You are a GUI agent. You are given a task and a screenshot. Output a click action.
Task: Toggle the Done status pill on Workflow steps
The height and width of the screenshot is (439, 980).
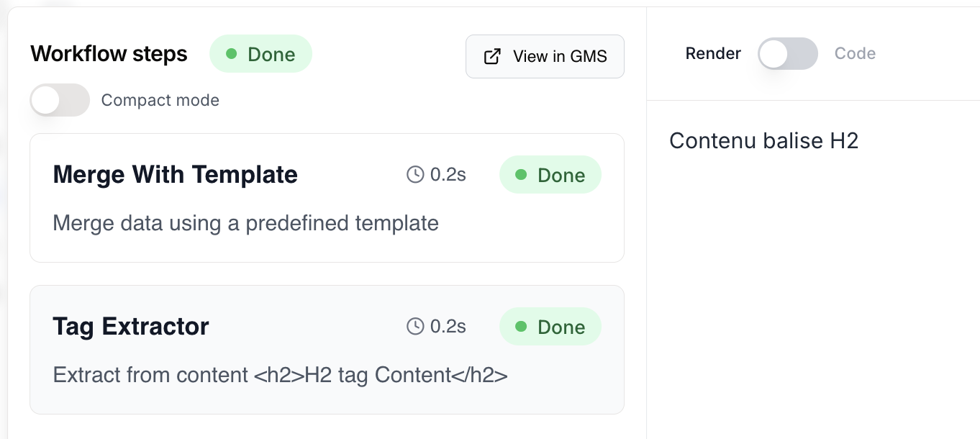(x=260, y=54)
